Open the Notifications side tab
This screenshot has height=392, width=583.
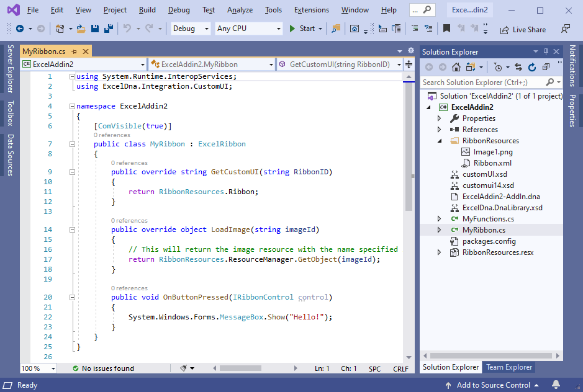[x=572, y=66]
